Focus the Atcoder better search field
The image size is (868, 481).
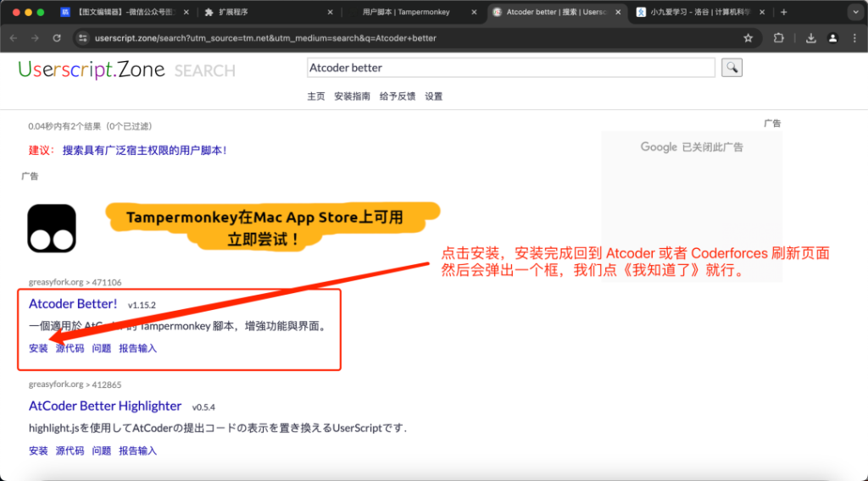(510, 68)
